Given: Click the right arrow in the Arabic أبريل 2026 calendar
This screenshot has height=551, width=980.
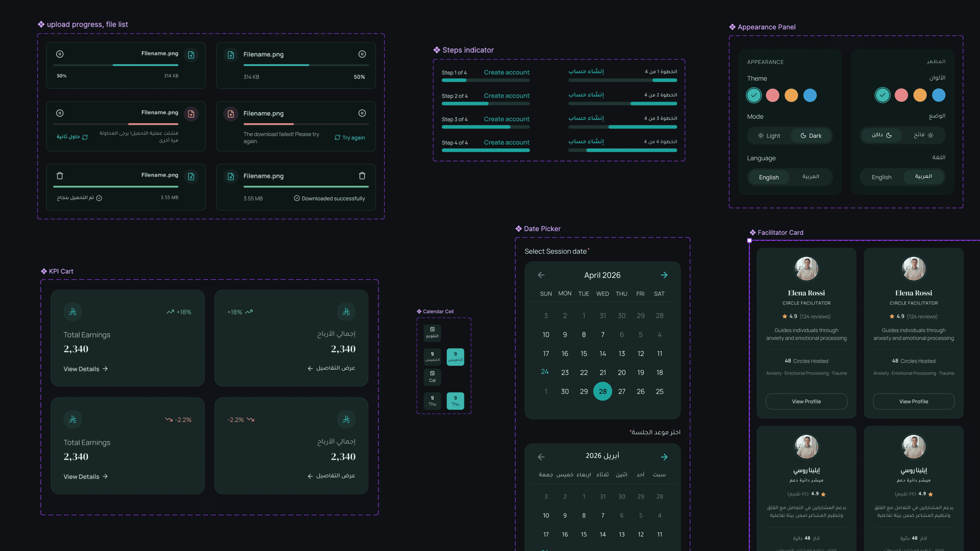Looking at the screenshot, I should (664, 457).
